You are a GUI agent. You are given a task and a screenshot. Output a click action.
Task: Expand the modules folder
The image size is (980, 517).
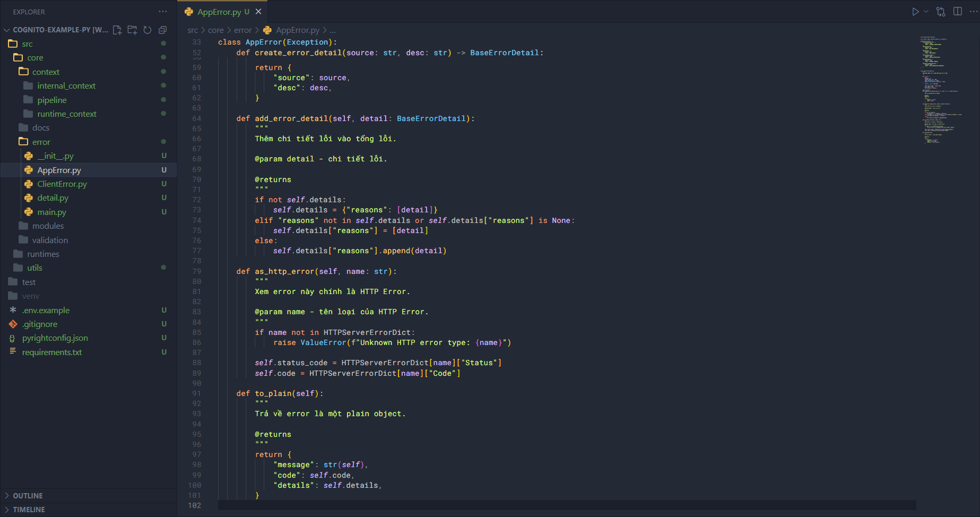(x=48, y=226)
